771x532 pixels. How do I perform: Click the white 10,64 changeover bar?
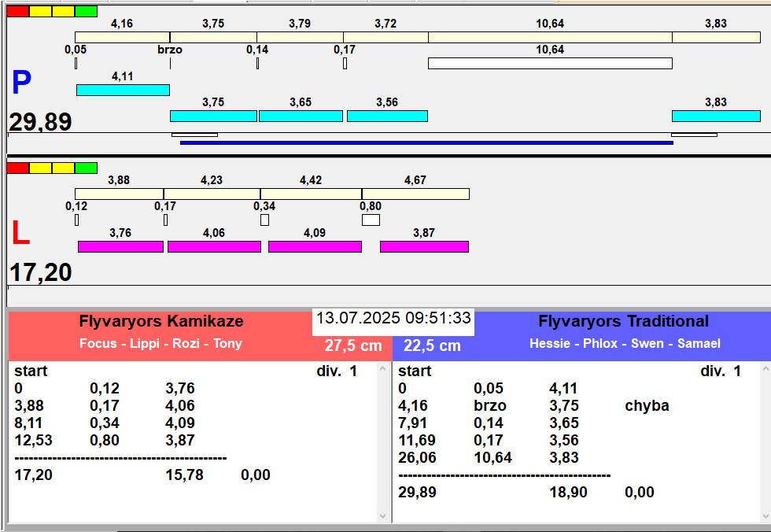tap(550, 63)
